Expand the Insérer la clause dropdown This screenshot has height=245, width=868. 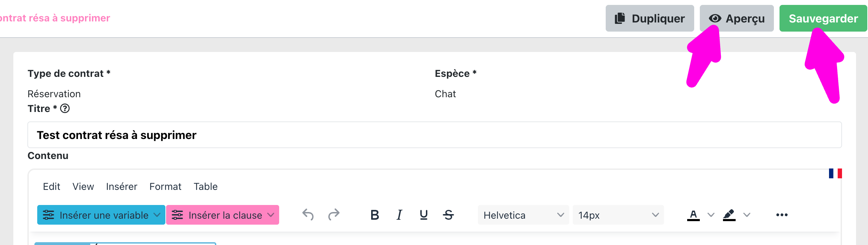click(223, 215)
